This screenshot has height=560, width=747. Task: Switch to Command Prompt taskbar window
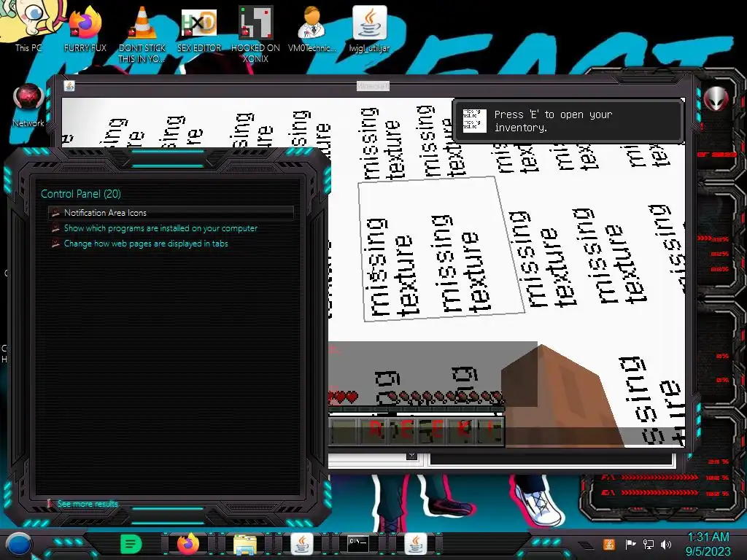(357, 543)
